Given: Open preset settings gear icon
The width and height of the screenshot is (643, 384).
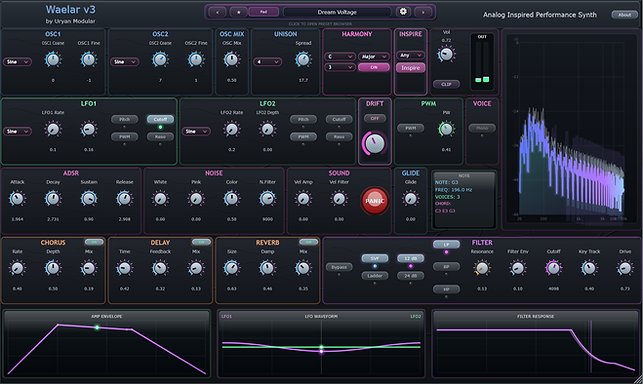Looking at the screenshot, I should [x=403, y=12].
